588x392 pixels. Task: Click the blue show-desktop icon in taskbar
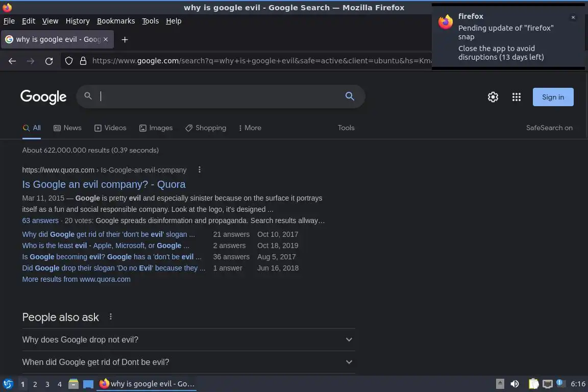tap(88, 384)
